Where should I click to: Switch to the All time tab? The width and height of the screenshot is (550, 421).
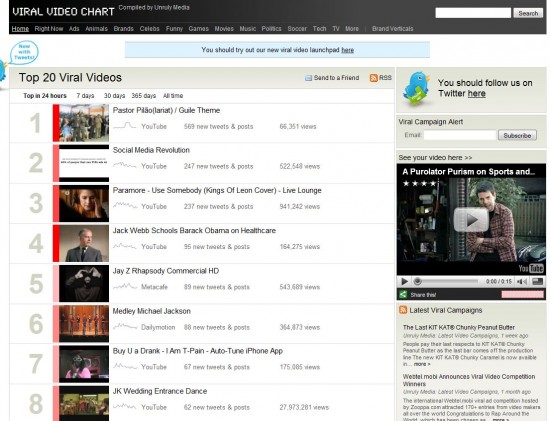(173, 96)
